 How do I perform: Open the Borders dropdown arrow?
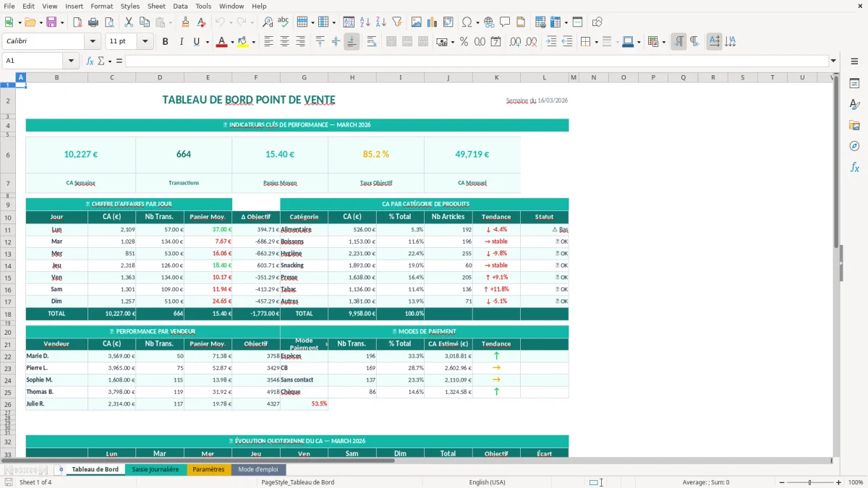pos(595,42)
